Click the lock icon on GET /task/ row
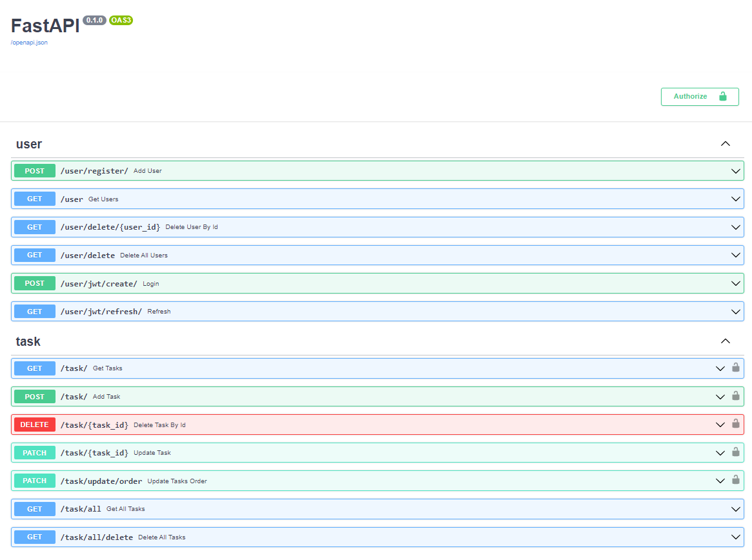752x560 pixels. click(736, 368)
